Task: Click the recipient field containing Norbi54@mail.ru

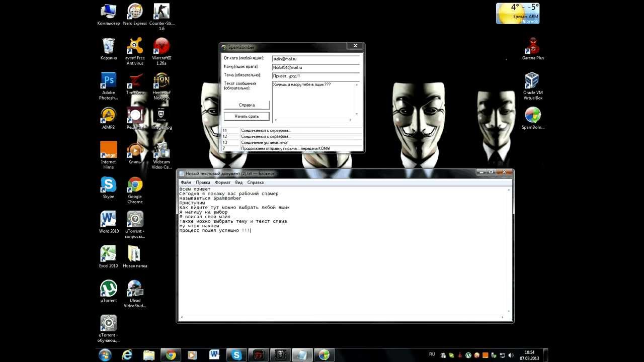Action: click(315, 67)
